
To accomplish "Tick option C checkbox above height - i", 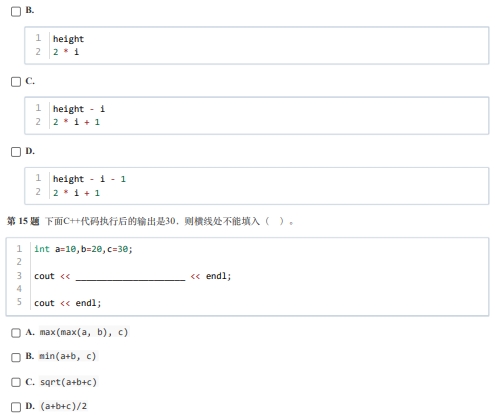I will (16, 82).
